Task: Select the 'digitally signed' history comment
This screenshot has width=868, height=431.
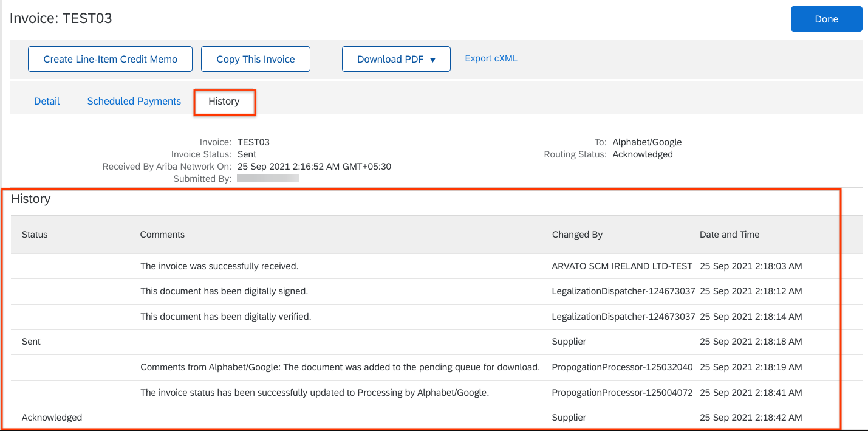Action: click(x=224, y=291)
